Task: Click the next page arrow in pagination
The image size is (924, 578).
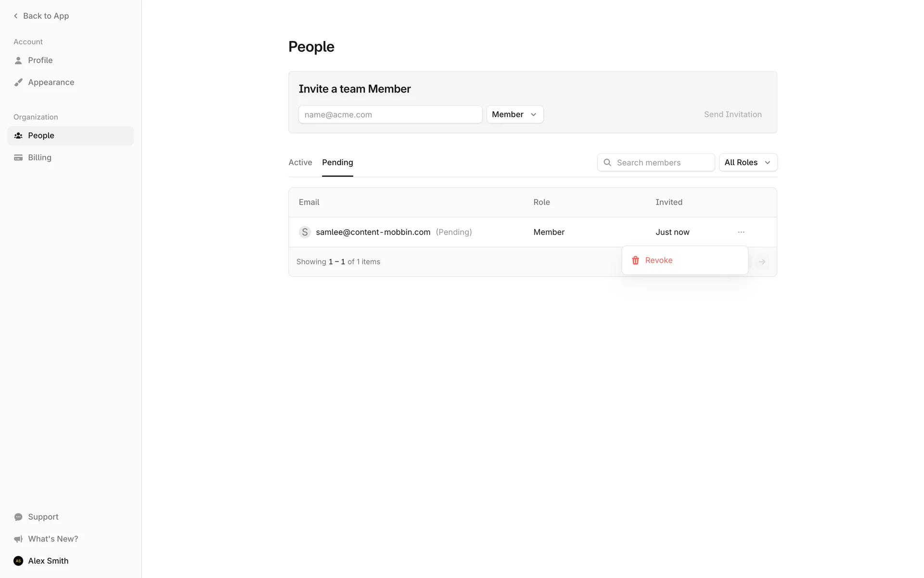Action: click(762, 262)
